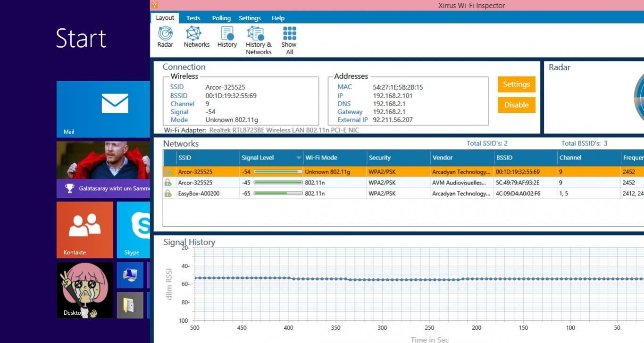Open the computer icon tile
This screenshot has height=343, width=644.
pos(130,275)
